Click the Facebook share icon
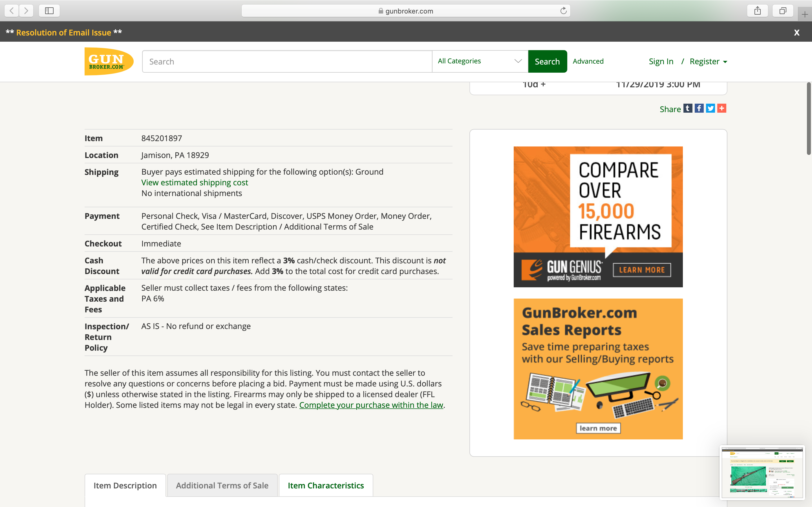This screenshot has width=812, height=507. [699, 108]
